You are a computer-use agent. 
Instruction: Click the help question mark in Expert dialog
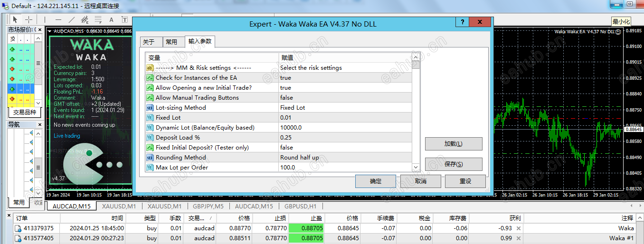click(x=462, y=22)
